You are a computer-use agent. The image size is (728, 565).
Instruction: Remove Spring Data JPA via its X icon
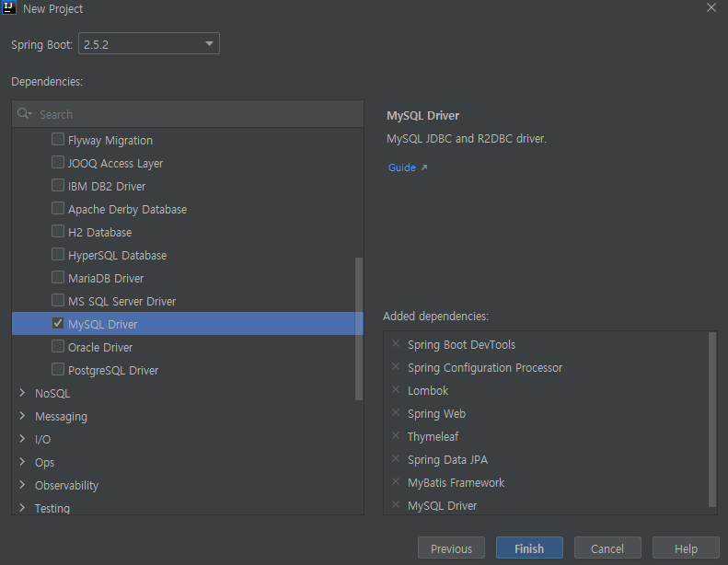click(x=396, y=459)
